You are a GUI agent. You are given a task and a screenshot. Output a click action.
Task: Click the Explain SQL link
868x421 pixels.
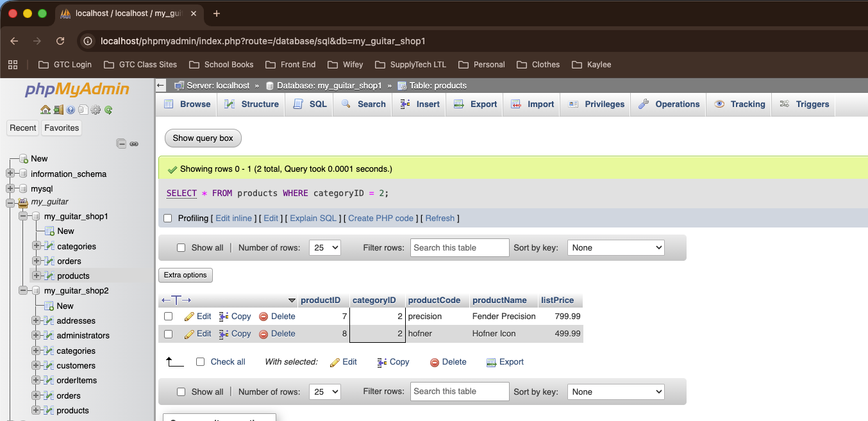[313, 219]
